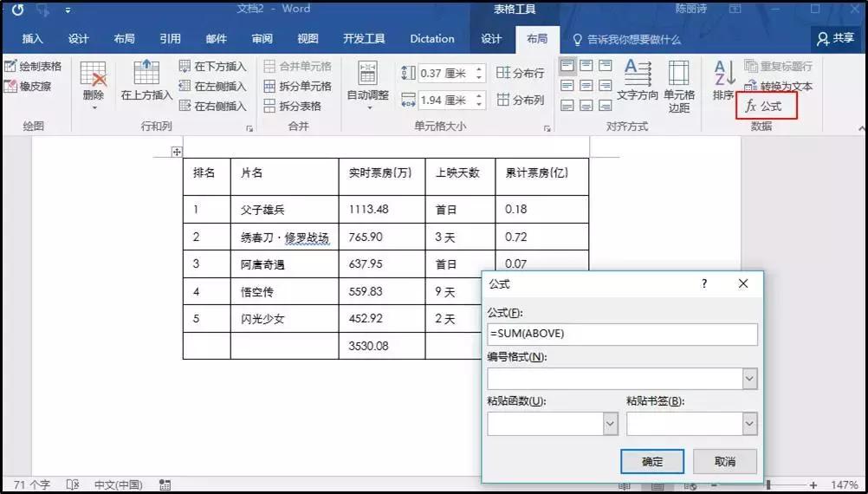Click Split Cells (拆分单元格)
Image resolution: width=868 pixels, height=494 pixels.
tap(298, 87)
